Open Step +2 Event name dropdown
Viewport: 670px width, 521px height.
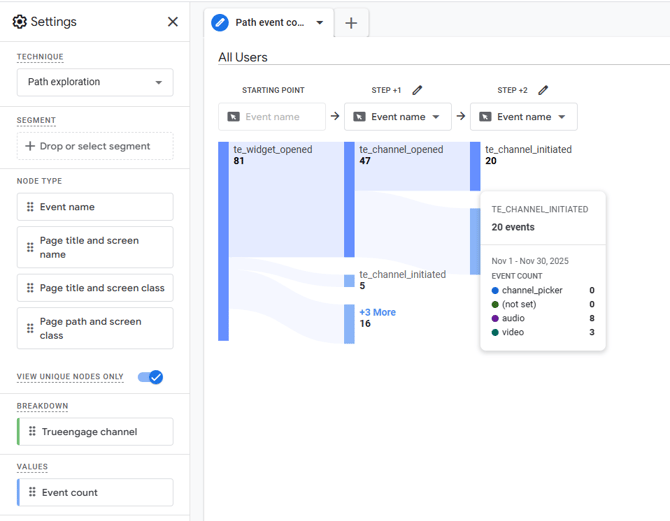tap(523, 117)
